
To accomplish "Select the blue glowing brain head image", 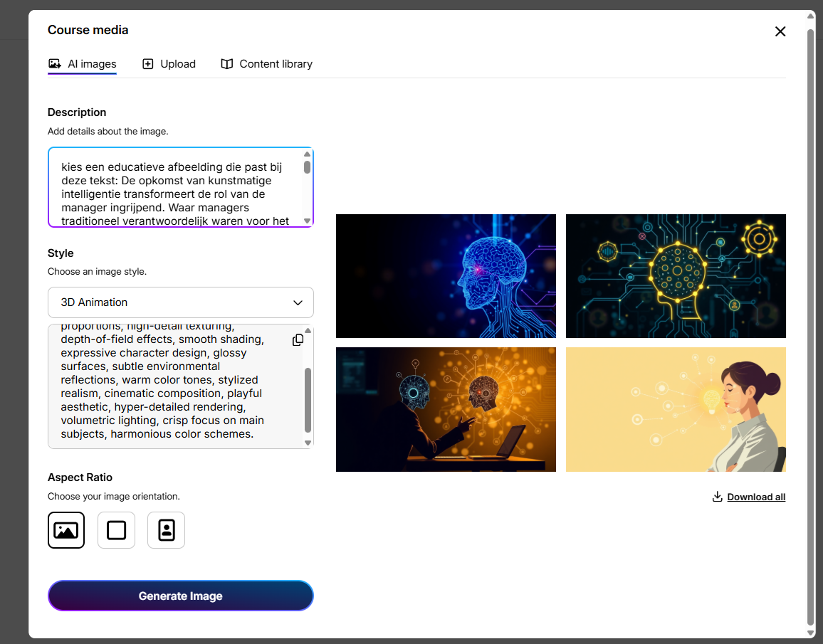I will click(446, 276).
